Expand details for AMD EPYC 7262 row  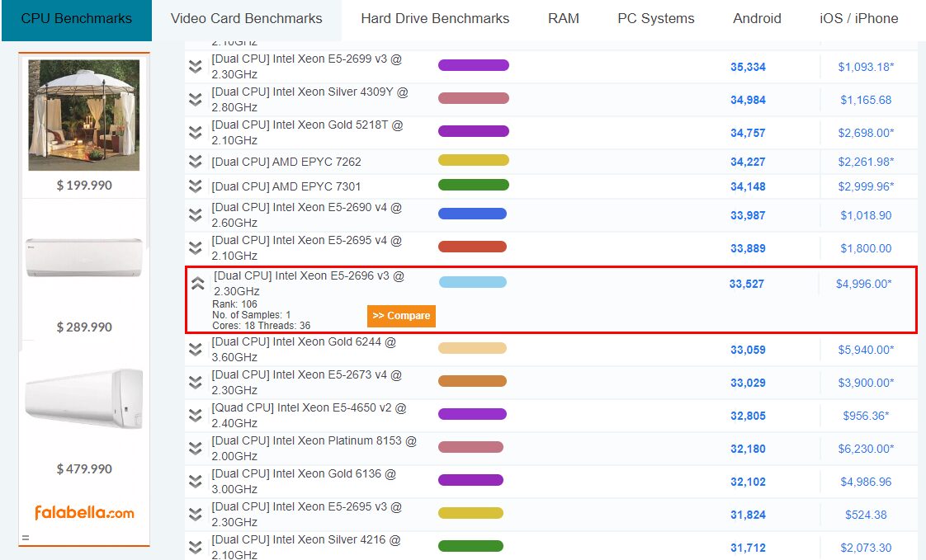click(196, 162)
